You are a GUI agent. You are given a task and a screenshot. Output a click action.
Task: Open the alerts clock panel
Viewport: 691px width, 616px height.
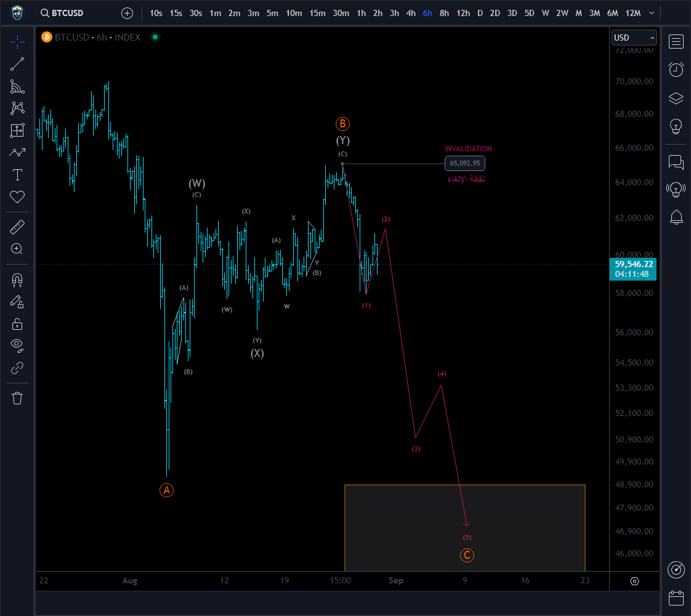pos(676,70)
